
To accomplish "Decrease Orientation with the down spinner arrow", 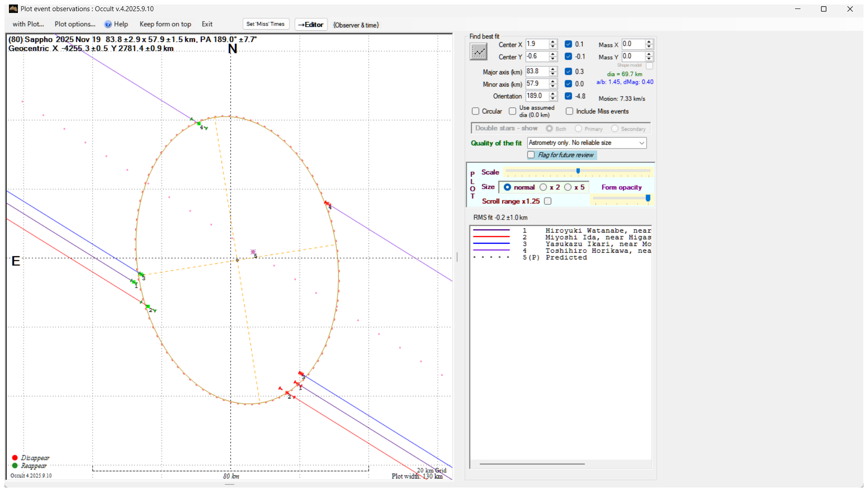I will coord(553,98).
